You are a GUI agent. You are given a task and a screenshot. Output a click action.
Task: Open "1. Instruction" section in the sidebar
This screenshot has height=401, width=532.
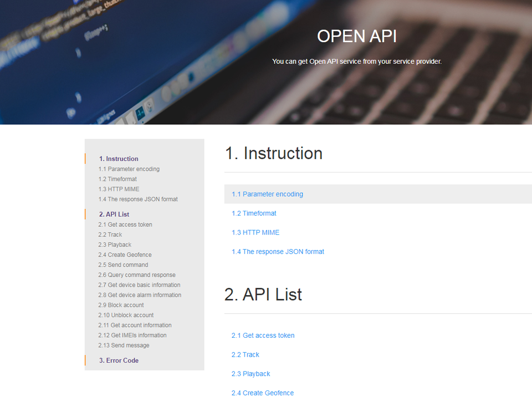(119, 159)
